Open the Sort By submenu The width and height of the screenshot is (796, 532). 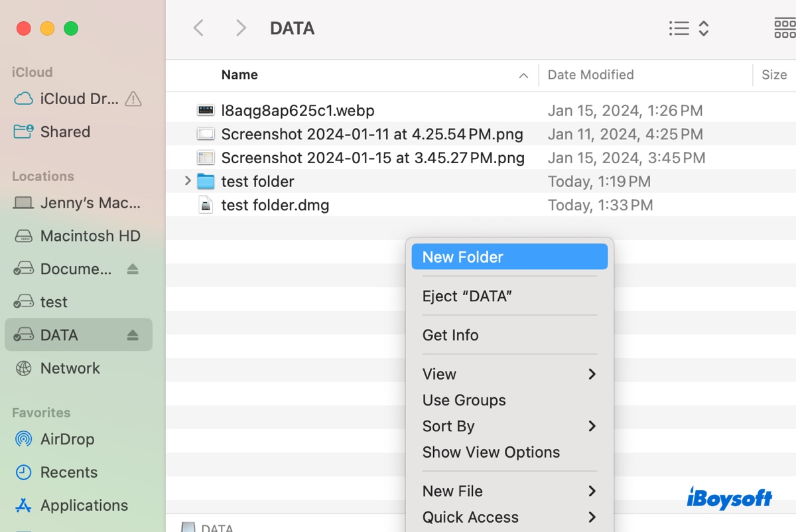pyautogui.click(x=449, y=426)
